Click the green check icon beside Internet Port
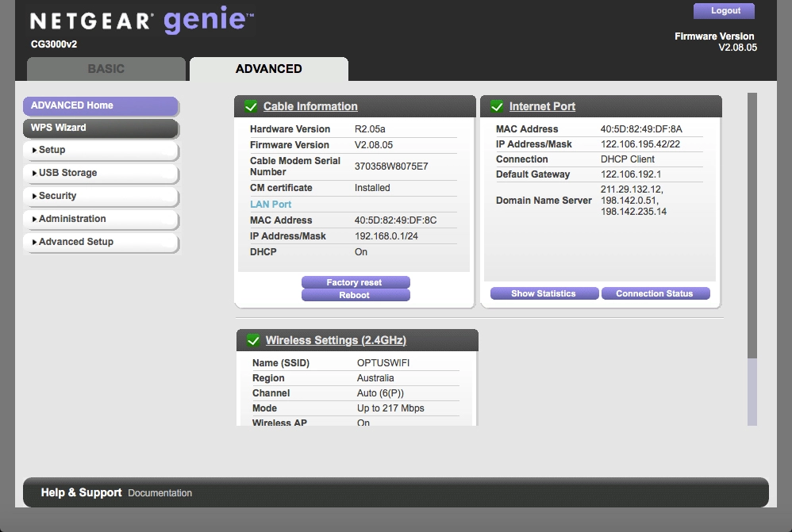Viewport: 792px width, 532px height. (497, 106)
